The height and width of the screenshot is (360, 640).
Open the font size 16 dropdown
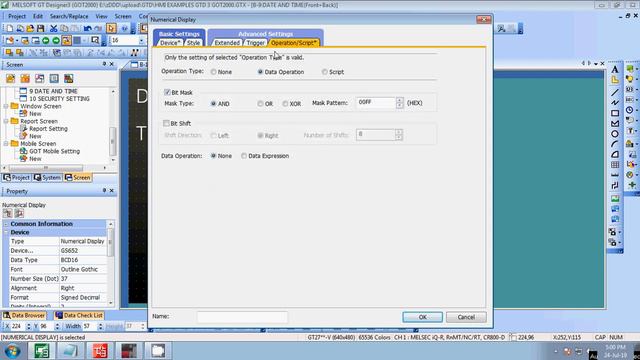[x=142, y=40]
